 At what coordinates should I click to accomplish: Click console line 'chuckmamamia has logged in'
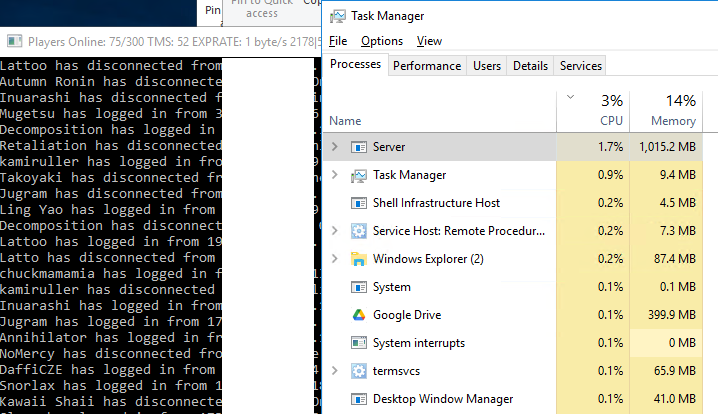click(111, 273)
